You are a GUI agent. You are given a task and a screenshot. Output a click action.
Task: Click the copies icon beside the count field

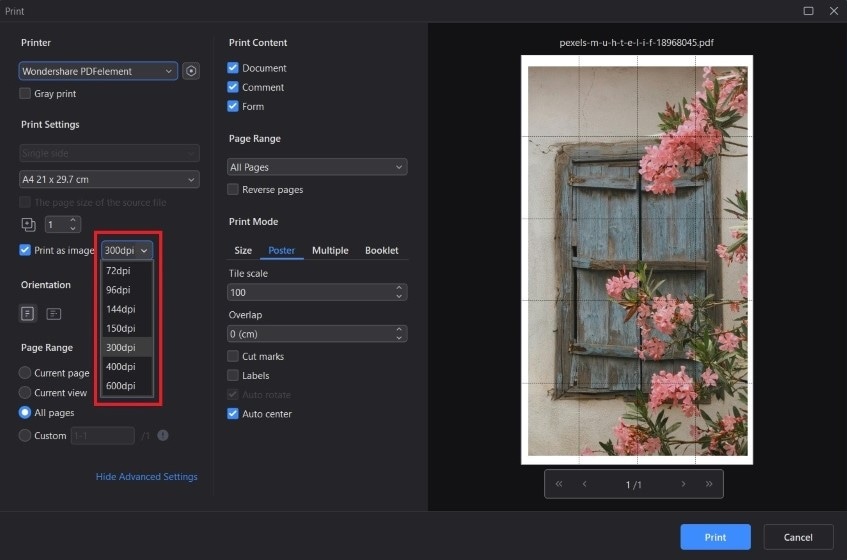[28, 224]
